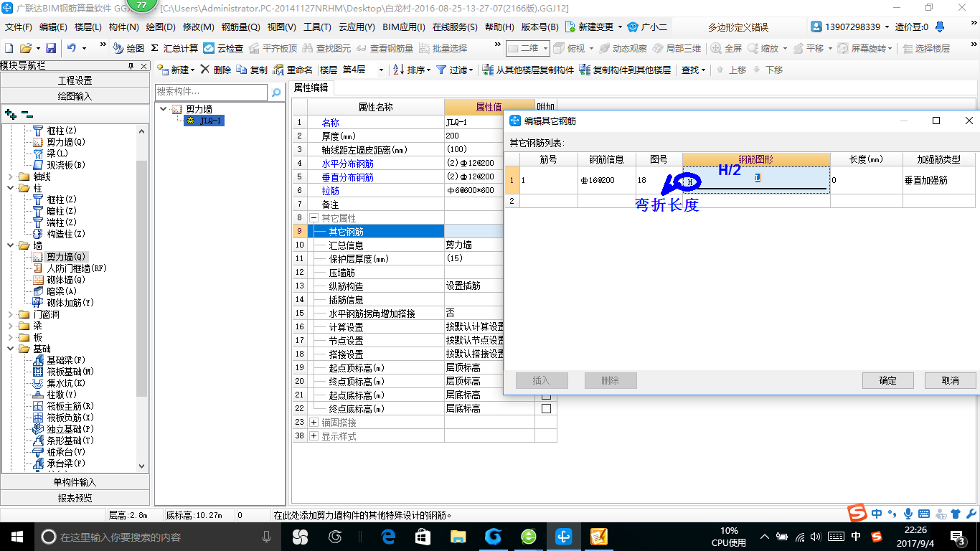Expand the 板 folder in navigation tree
980x551 pixels.
pyautogui.click(x=11, y=337)
